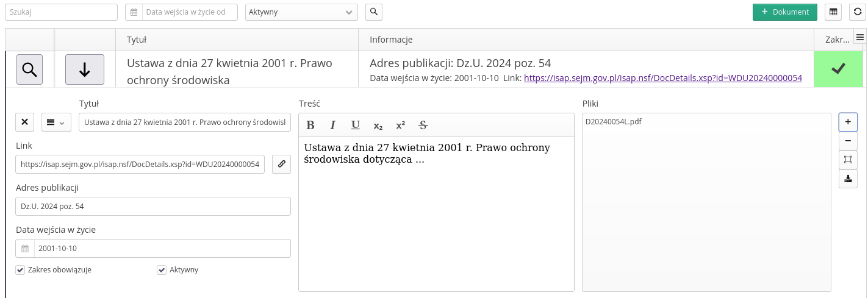Expand the hamburger options dropdown near Tytuł
Screen dimensions: 868x298
pyautogui.click(x=56, y=122)
